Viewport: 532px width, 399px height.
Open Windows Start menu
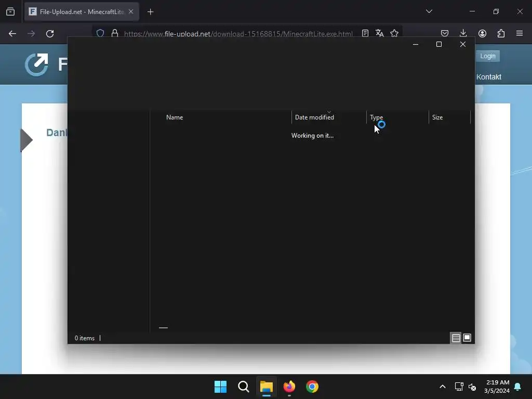(220, 387)
